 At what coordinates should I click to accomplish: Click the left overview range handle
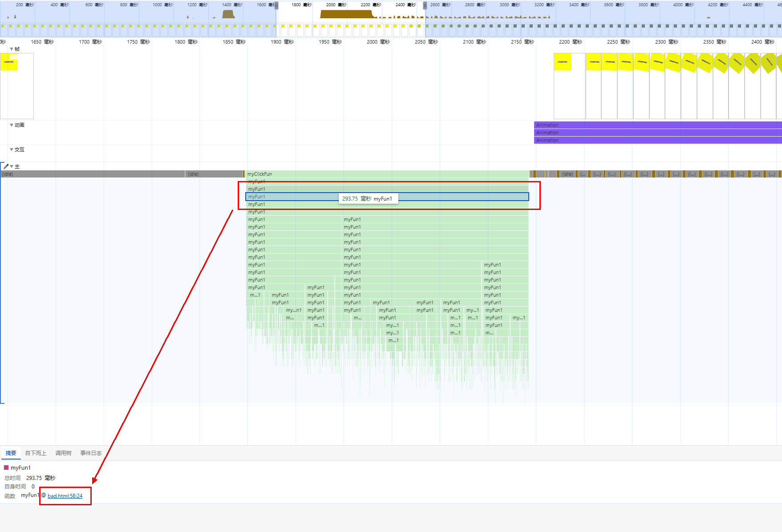(x=276, y=6)
